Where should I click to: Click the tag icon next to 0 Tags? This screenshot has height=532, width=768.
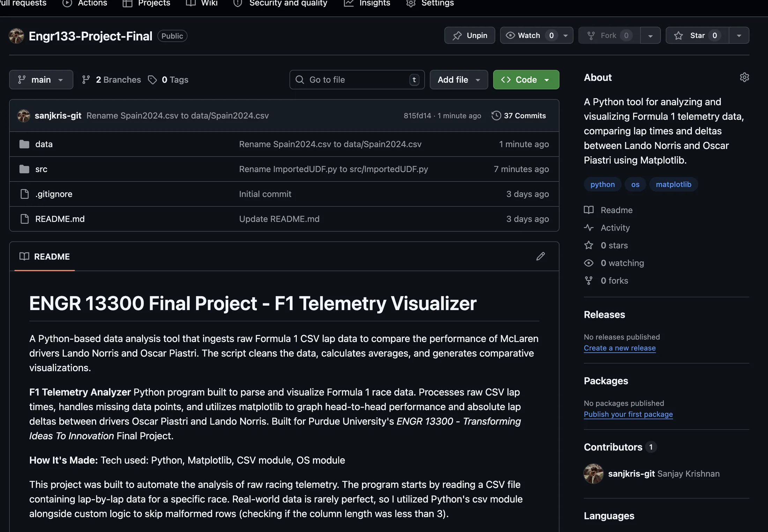(x=152, y=80)
